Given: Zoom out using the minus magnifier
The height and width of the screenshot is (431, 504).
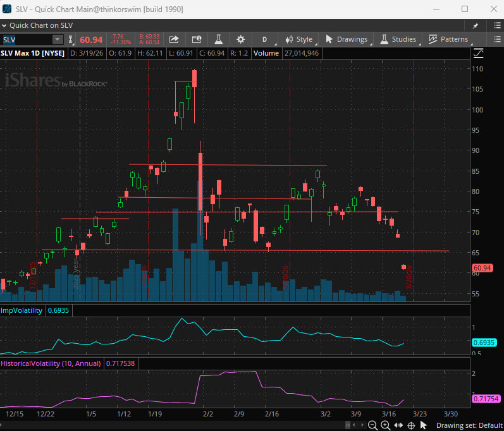Looking at the screenshot, I should 372,425.
